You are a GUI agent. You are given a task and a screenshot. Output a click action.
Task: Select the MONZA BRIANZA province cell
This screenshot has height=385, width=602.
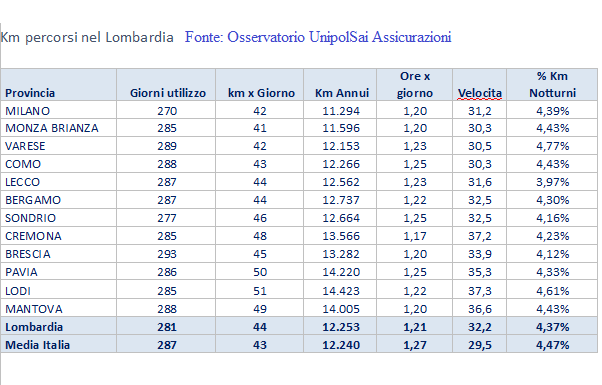coord(59,128)
